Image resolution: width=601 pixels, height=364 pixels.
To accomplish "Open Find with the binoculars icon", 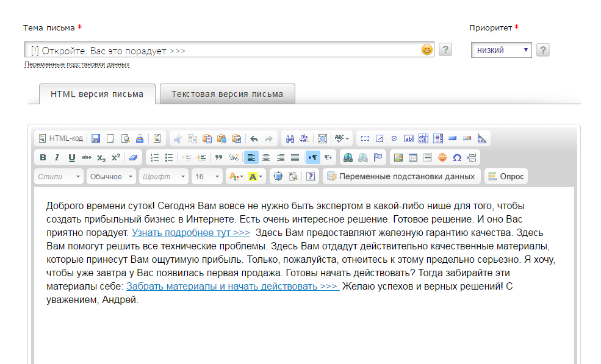I will pyautogui.click(x=290, y=138).
